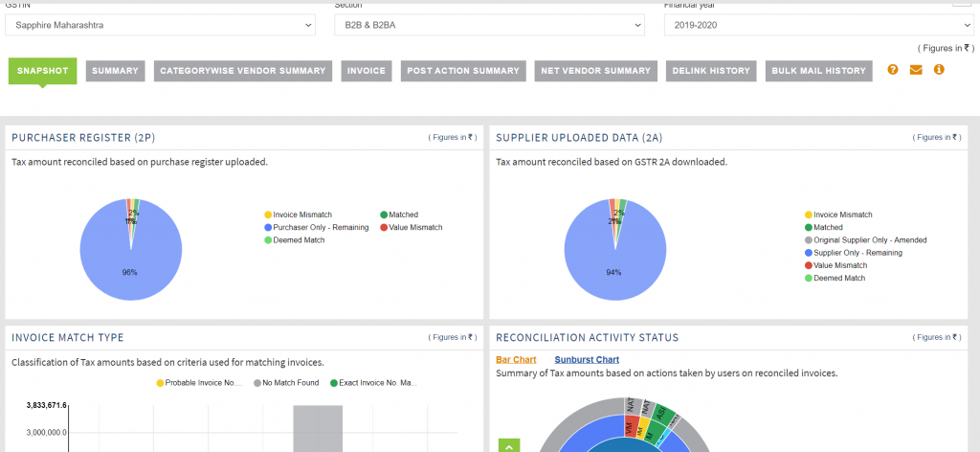Click the orange info icon

pyautogui.click(x=939, y=70)
